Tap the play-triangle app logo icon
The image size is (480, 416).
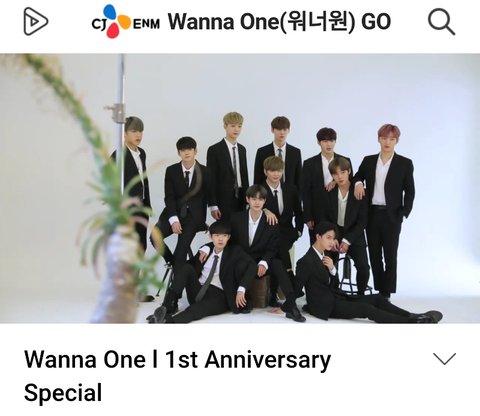click(x=36, y=22)
